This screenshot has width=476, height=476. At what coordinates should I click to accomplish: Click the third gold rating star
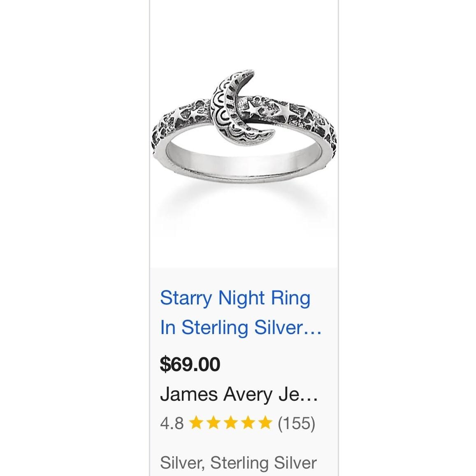click(x=231, y=423)
